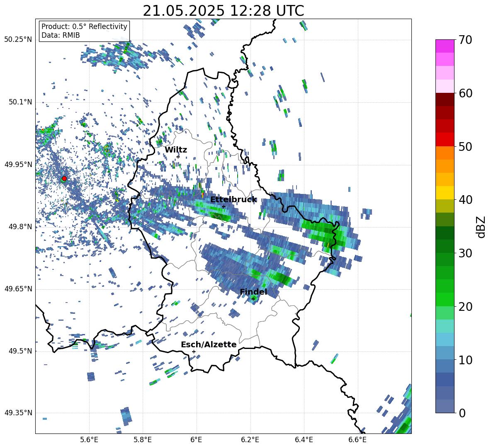Click the Findel city label
This screenshot has width=491, height=448.
pyautogui.click(x=253, y=292)
